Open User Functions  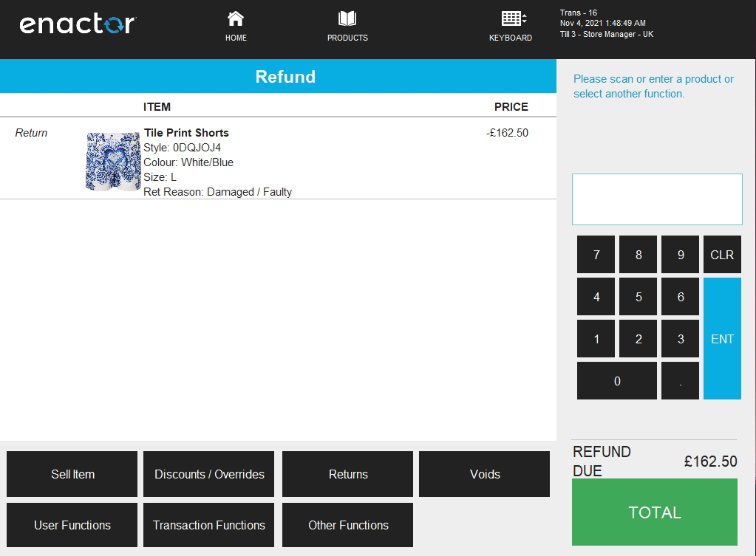point(71,525)
